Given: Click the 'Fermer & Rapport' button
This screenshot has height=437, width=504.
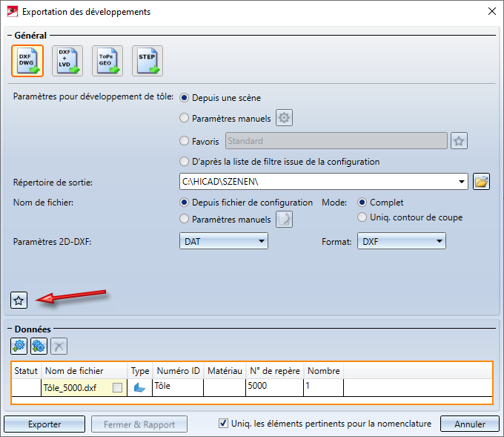Looking at the screenshot, I should point(139,424).
